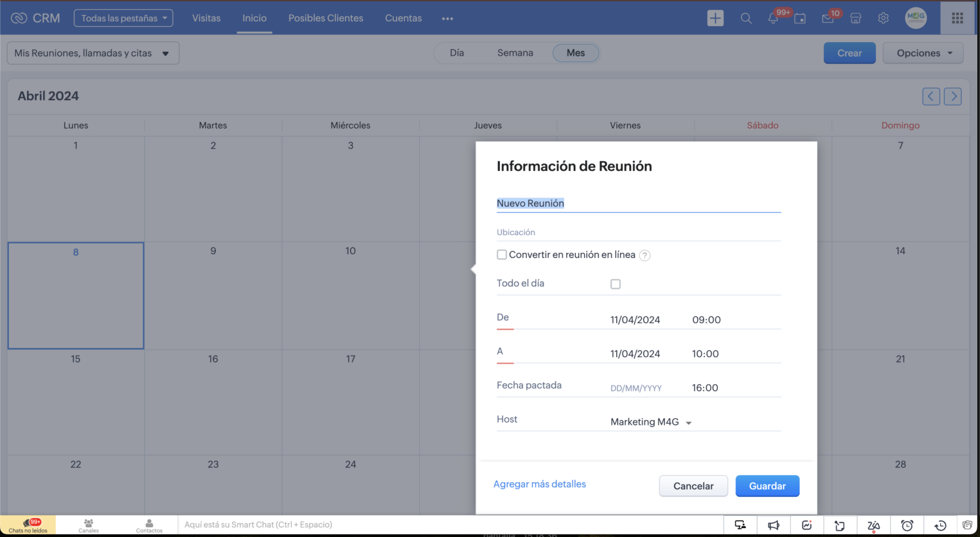980x537 pixels.
Task: Open the apps grid icon
Action: click(x=957, y=18)
